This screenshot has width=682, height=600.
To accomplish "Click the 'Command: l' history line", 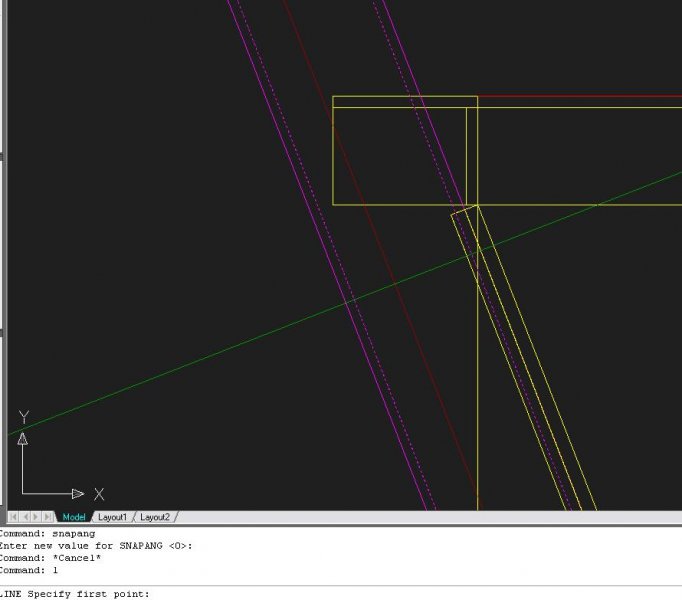I will (x=29, y=570).
